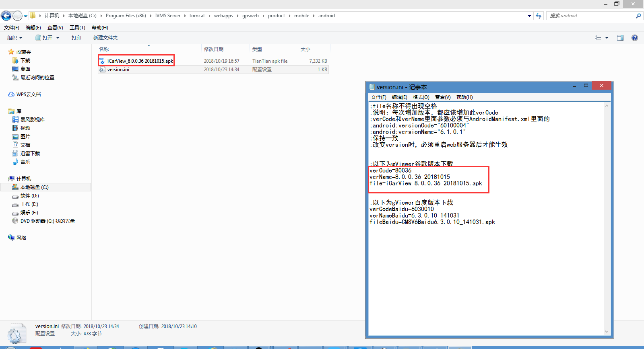
Task: Open 迅雷下载 library in sidebar
Action: point(26,154)
